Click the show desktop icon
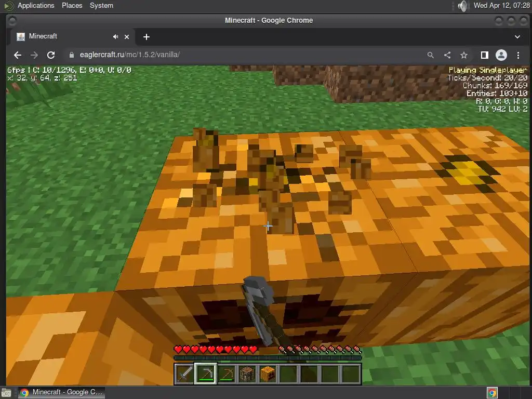Screen dimensions: 532x399 click(6, 393)
